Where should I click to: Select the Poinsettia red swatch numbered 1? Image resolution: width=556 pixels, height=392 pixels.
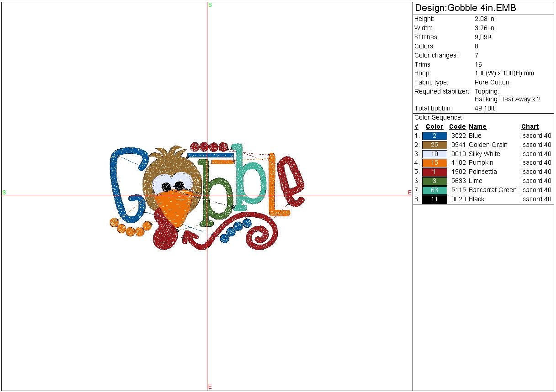tap(434, 172)
